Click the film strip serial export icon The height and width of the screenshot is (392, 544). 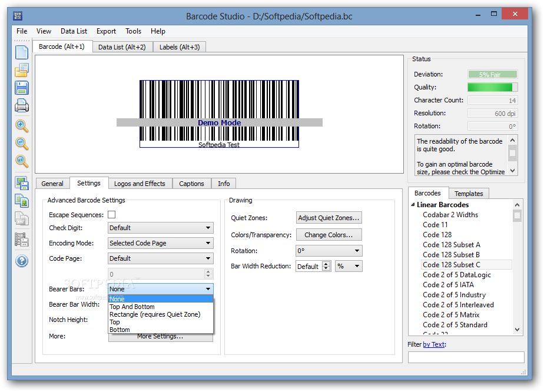point(22,240)
